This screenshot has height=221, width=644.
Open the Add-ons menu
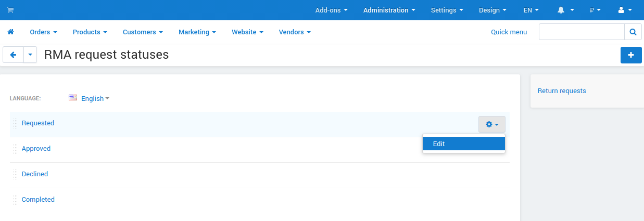[x=331, y=10]
